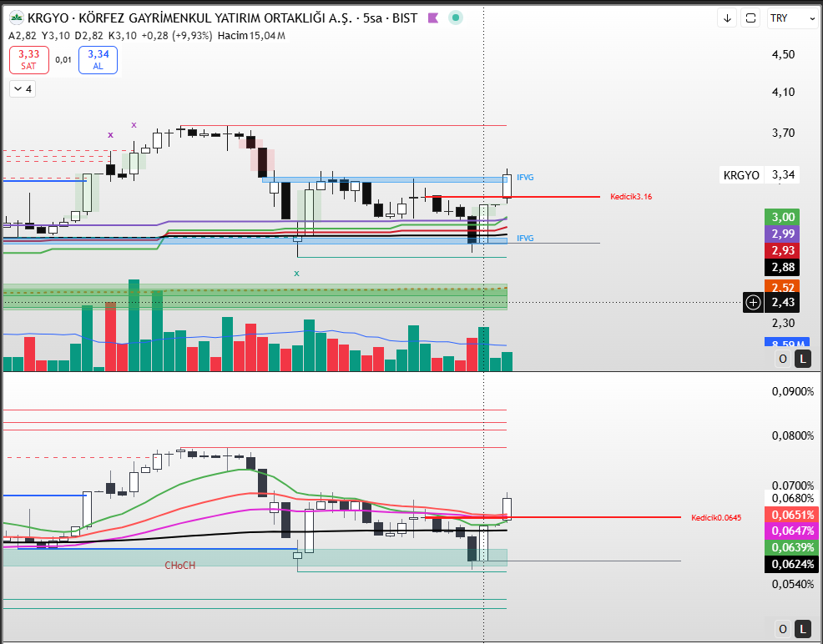The image size is (823, 644).
Task: Open the TRY currency dropdown
Action: tap(791, 18)
